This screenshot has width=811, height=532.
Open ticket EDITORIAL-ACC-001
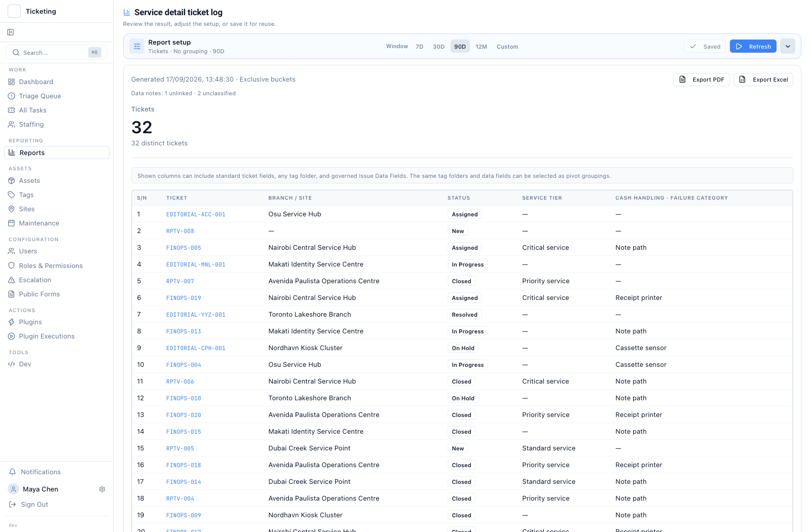pos(196,215)
